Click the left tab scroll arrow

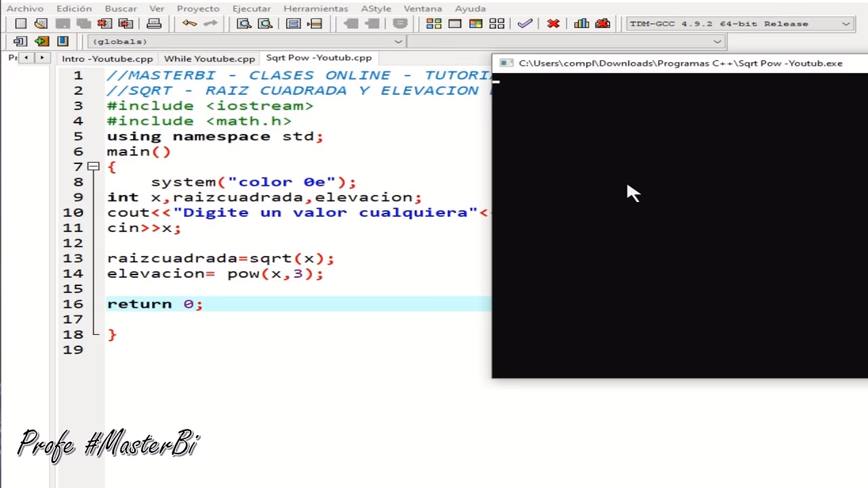[26, 58]
